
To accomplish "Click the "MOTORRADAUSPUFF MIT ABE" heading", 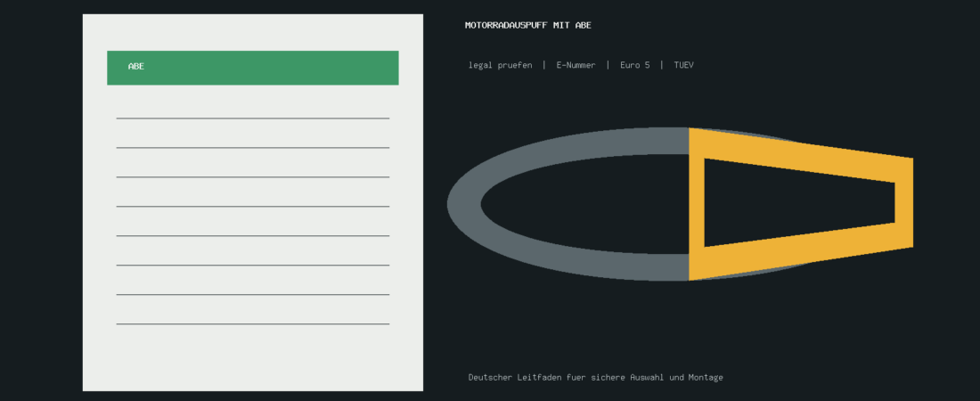I will (528, 25).
